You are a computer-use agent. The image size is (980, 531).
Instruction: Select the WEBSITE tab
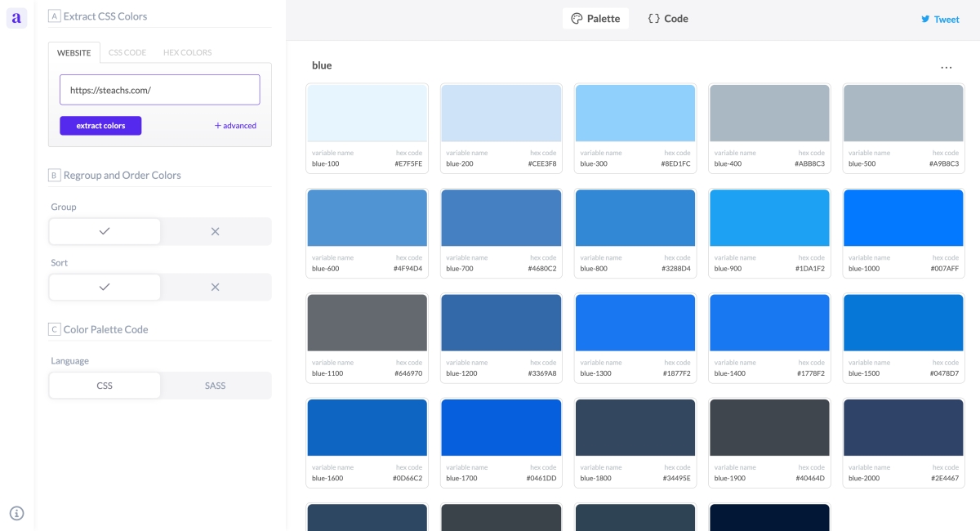click(x=73, y=52)
